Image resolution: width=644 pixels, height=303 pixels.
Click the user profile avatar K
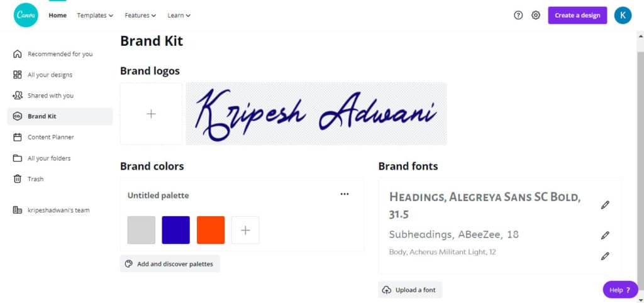(623, 15)
